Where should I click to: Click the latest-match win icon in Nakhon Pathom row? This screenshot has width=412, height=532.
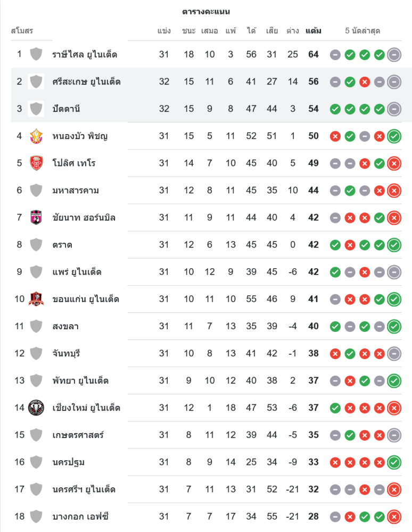click(394, 462)
